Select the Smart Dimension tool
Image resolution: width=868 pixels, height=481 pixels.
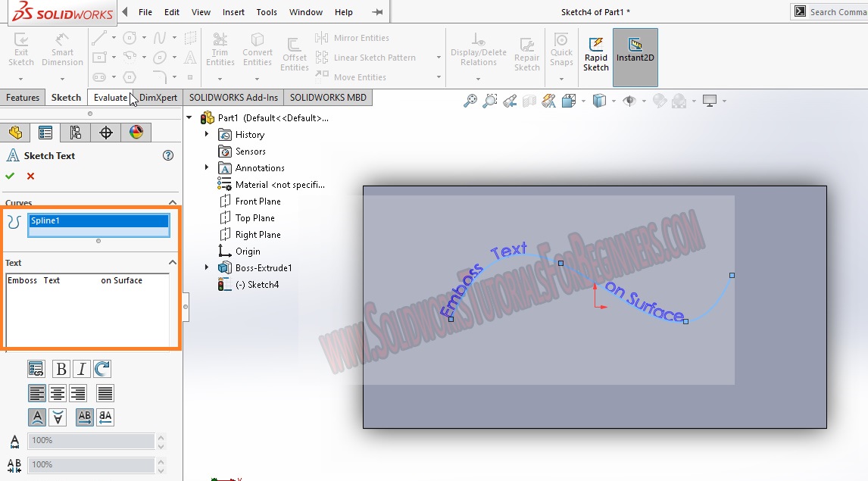62,52
